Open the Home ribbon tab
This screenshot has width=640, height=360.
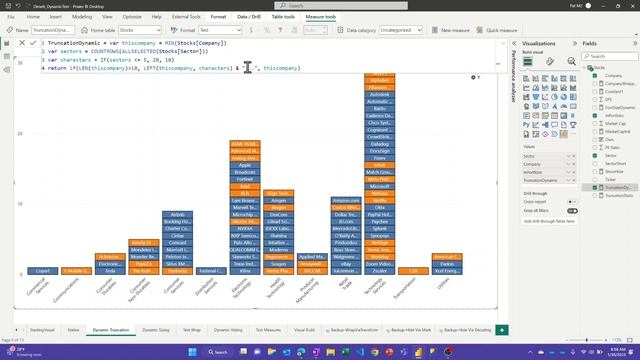33,17
